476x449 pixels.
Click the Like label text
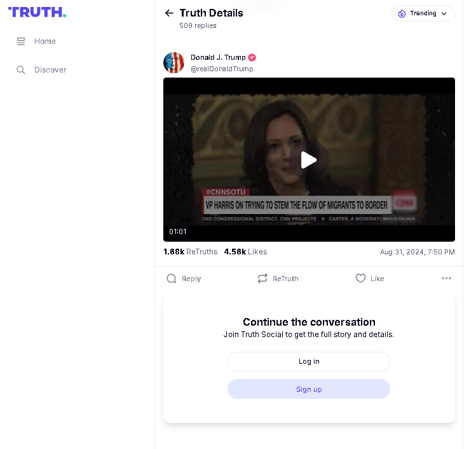click(x=377, y=279)
